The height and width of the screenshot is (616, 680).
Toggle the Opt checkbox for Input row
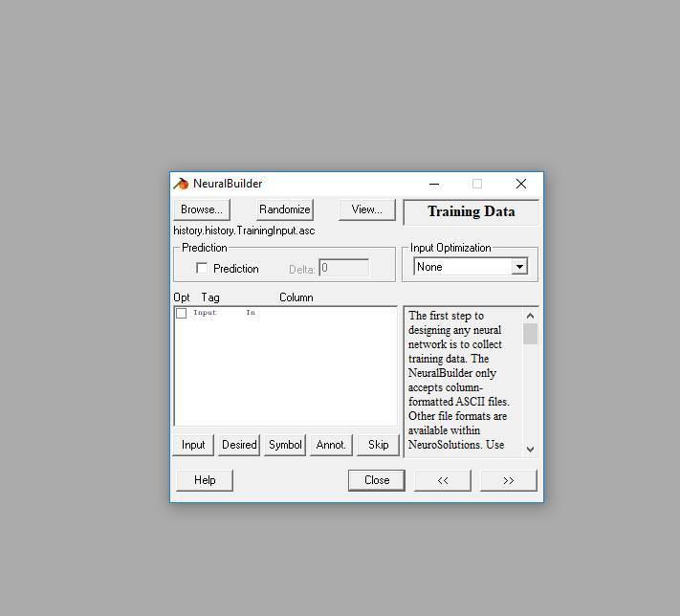(x=182, y=313)
